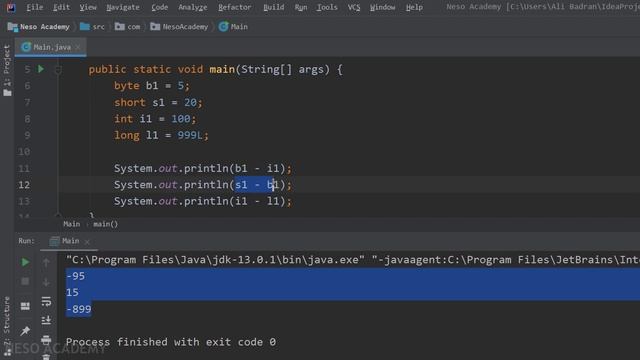Select the src folder breadcrumb
The width and height of the screenshot is (640, 360).
click(92, 27)
